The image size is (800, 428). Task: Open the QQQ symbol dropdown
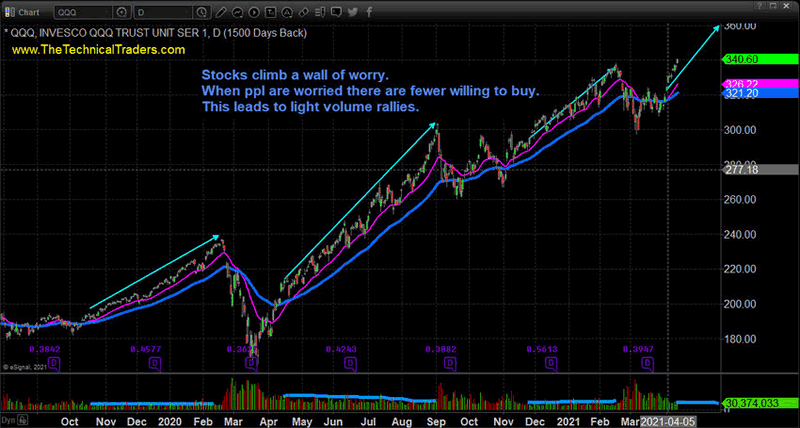coord(107,11)
